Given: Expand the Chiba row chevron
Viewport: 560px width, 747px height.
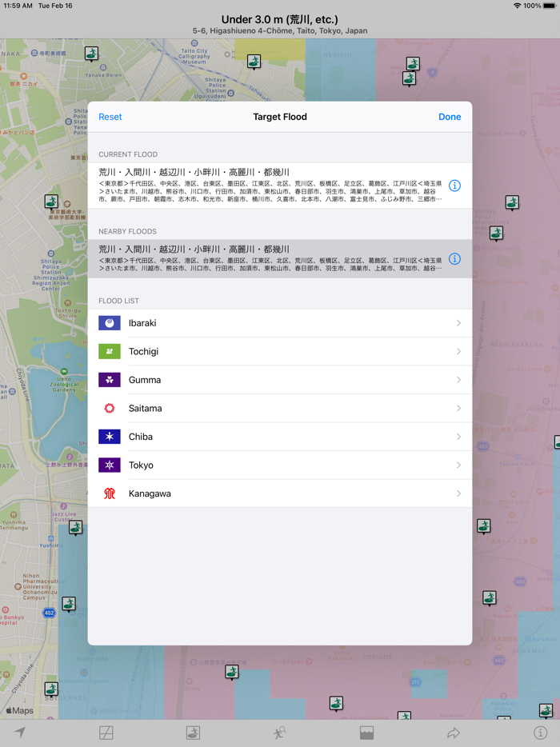Looking at the screenshot, I should pyautogui.click(x=458, y=437).
